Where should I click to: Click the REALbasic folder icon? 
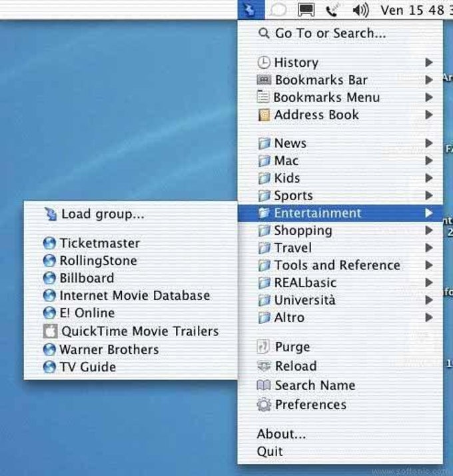(264, 283)
